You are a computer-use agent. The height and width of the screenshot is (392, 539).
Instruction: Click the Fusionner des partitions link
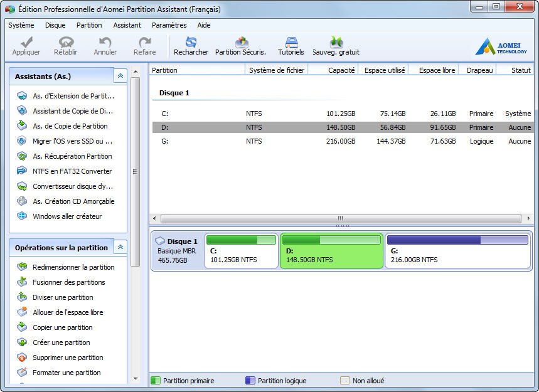pos(69,282)
